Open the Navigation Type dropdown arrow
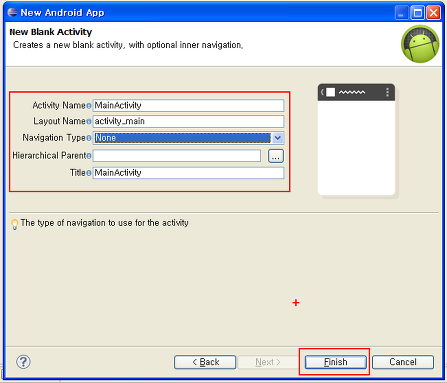The height and width of the screenshot is (383, 447). tap(278, 138)
